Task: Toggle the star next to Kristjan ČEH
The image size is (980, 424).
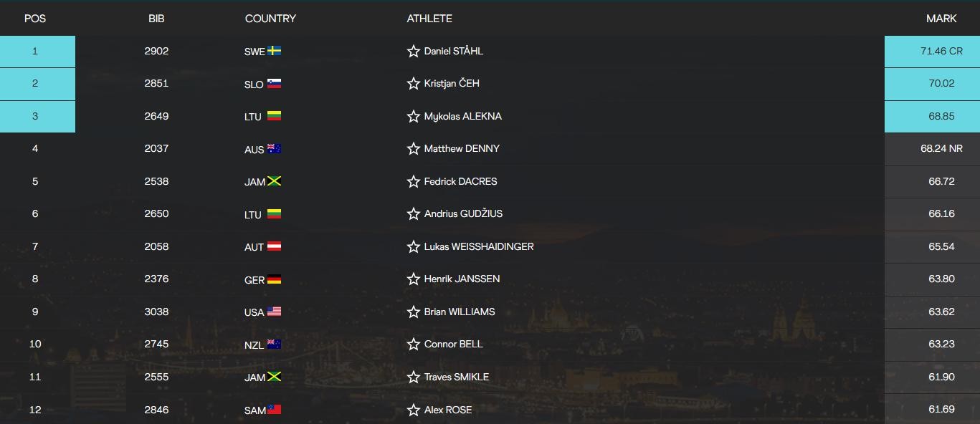Action: tap(413, 84)
